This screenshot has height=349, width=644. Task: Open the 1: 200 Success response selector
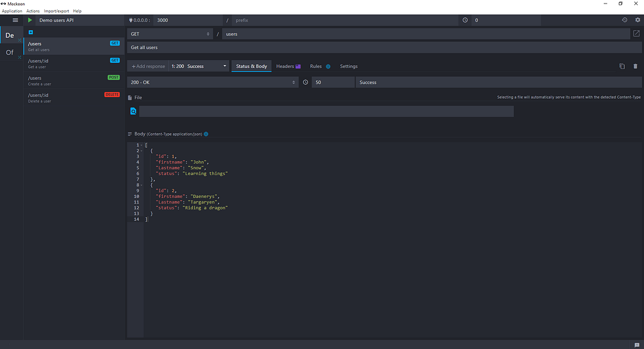click(x=199, y=66)
